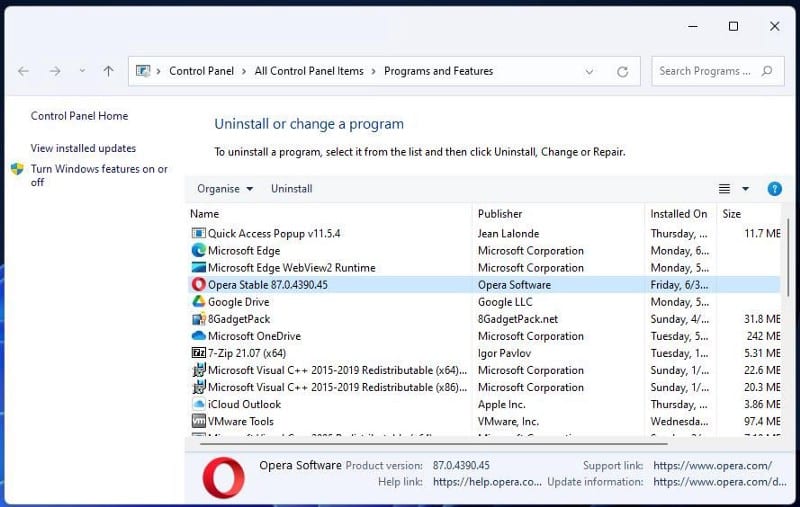
Task: Expand chevron after Control Panel breadcrumb
Action: click(244, 71)
